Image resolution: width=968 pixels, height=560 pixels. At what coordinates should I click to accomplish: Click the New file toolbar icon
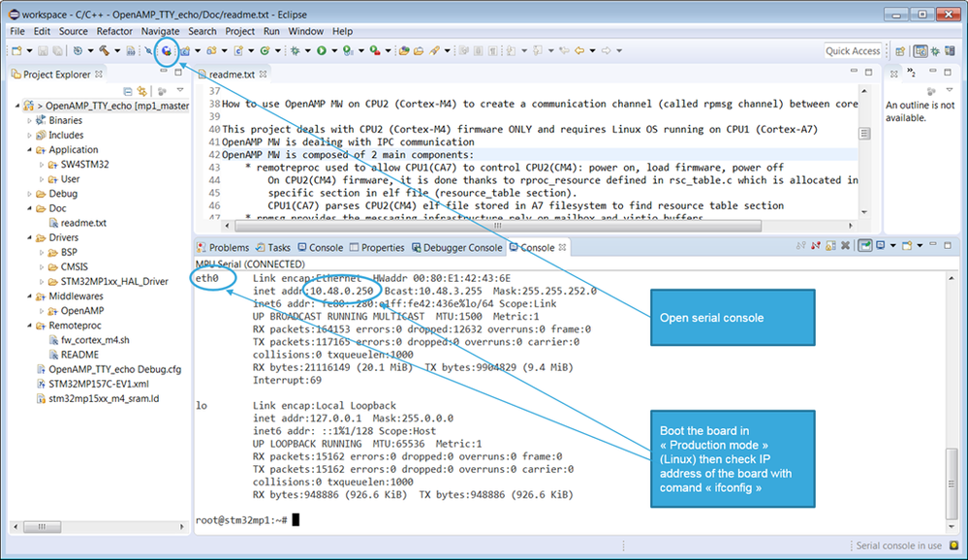tap(16, 51)
